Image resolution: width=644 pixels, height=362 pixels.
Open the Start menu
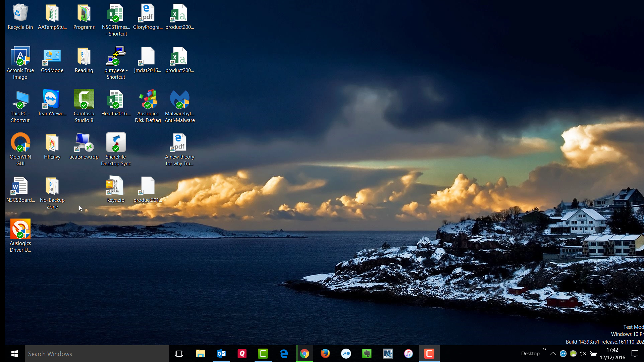coord(14,354)
